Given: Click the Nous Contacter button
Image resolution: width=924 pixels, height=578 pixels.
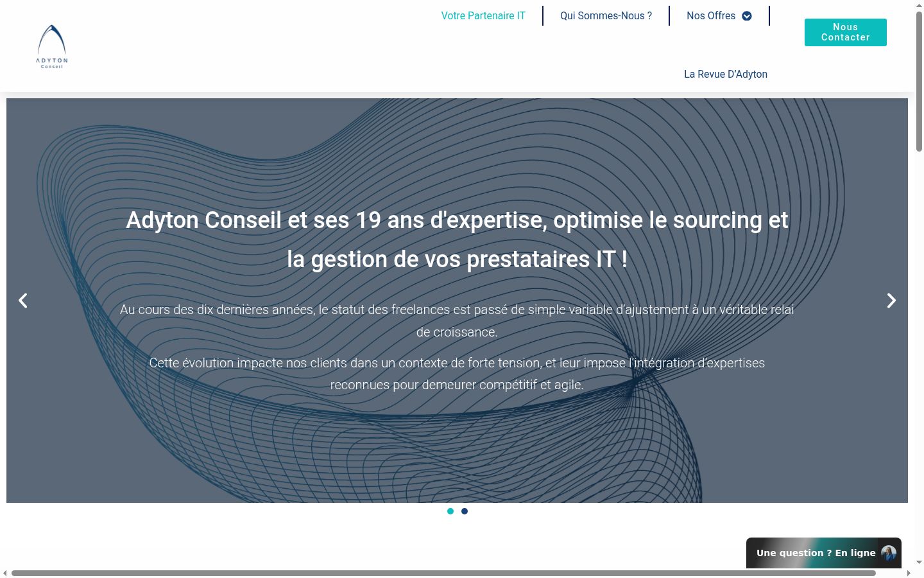Looking at the screenshot, I should coord(846,32).
